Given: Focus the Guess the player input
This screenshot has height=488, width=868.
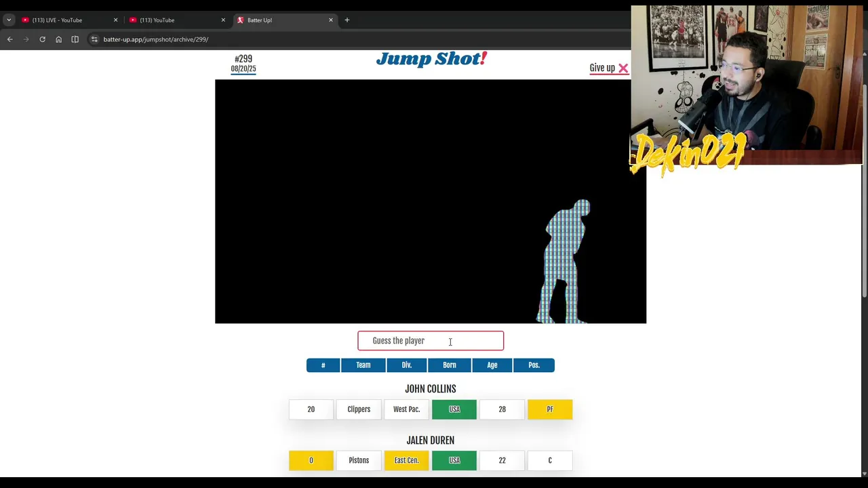Looking at the screenshot, I should point(431,341).
